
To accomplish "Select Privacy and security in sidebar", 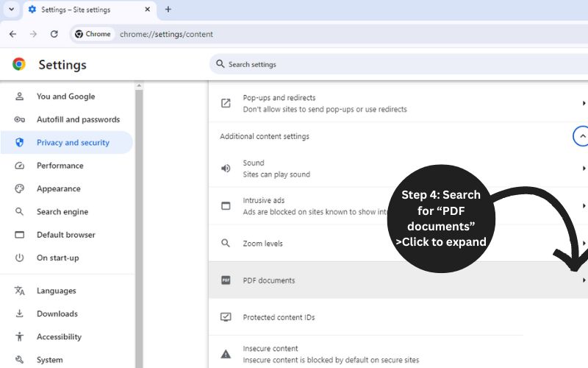I will (x=66, y=142).
